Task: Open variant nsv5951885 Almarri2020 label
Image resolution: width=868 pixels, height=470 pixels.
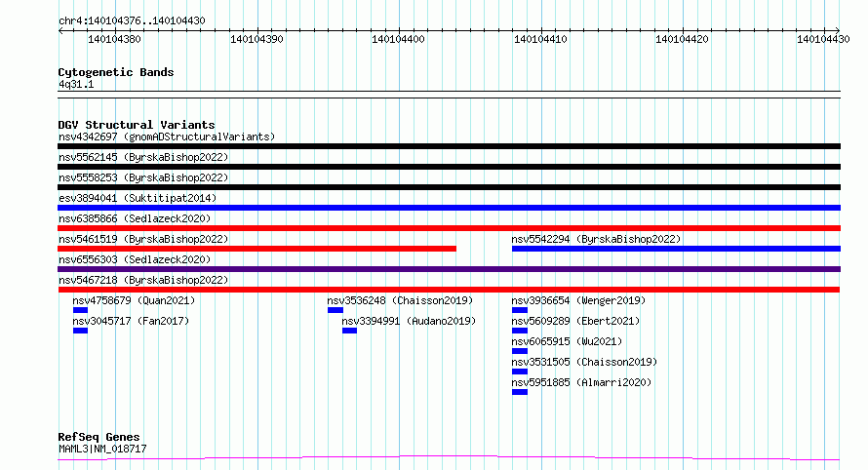Action: tap(582, 382)
